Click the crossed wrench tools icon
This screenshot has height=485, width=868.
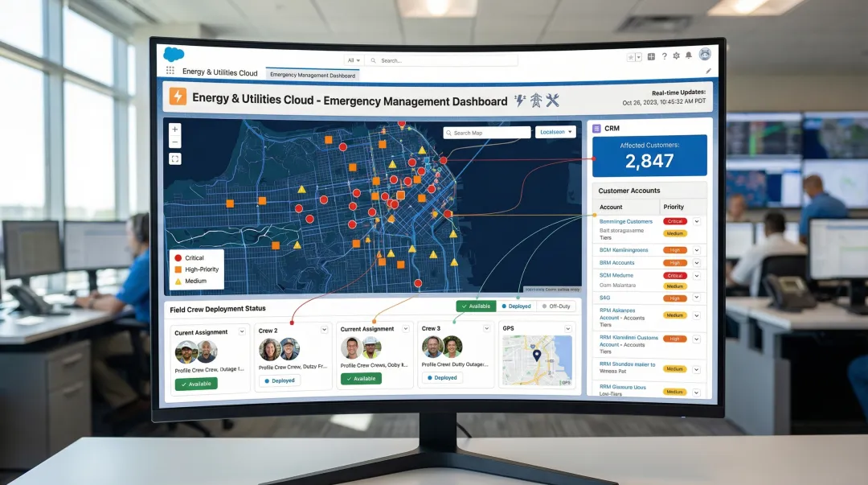pyautogui.click(x=552, y=101)
